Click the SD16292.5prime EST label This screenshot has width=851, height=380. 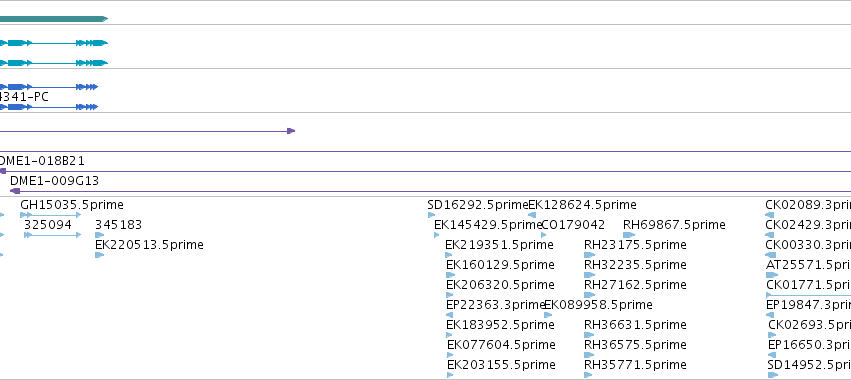pyautogui.click(x=478, y=205)
